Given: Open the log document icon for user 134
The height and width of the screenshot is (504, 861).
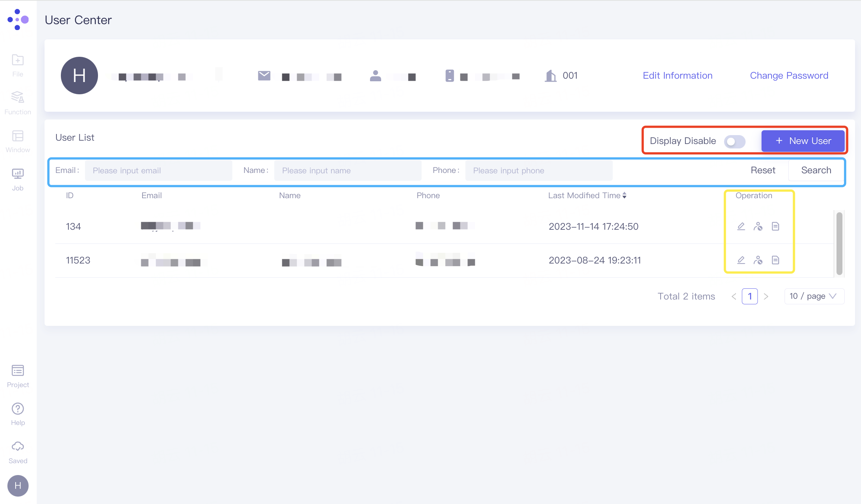Looking at the screenshot, I should click(x=775, y=226).
